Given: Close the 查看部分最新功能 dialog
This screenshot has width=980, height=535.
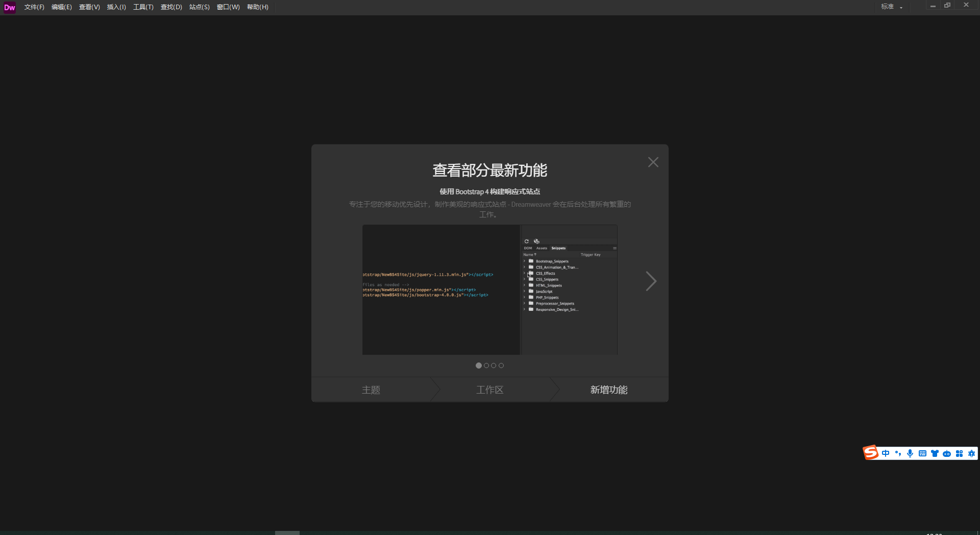Looking at the screenshot, I should pyautogui.click(x=653, y=162).
